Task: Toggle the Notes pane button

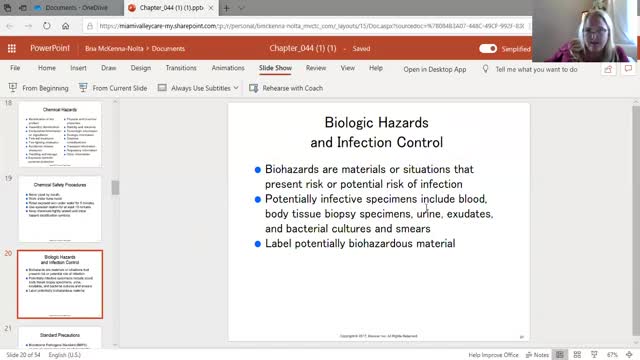Action: pyautogui.click(x=538, y=355)
